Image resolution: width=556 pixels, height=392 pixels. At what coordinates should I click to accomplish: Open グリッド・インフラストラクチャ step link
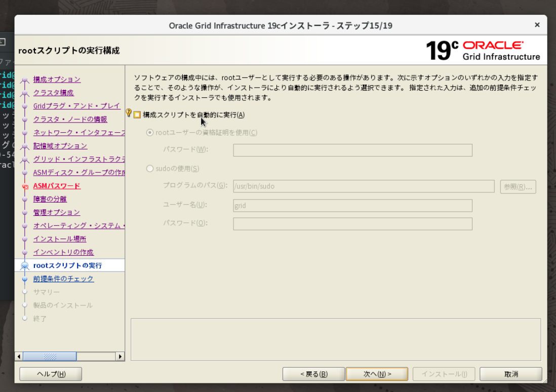click(78, 160)
